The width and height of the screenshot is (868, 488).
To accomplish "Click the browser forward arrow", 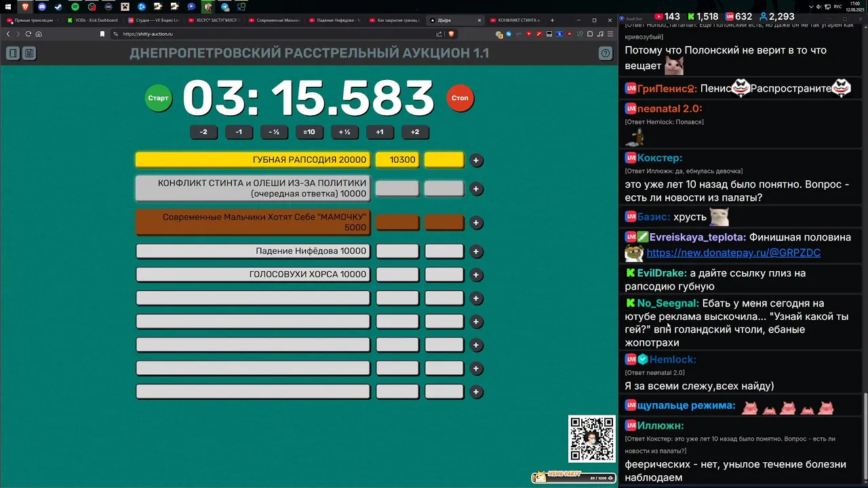I will coord(18,34).
